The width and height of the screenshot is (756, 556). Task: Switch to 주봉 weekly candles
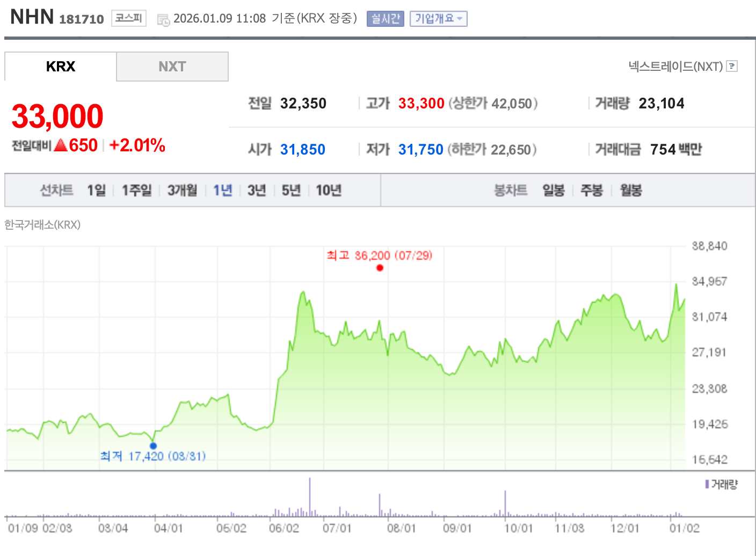pos(592,190)
